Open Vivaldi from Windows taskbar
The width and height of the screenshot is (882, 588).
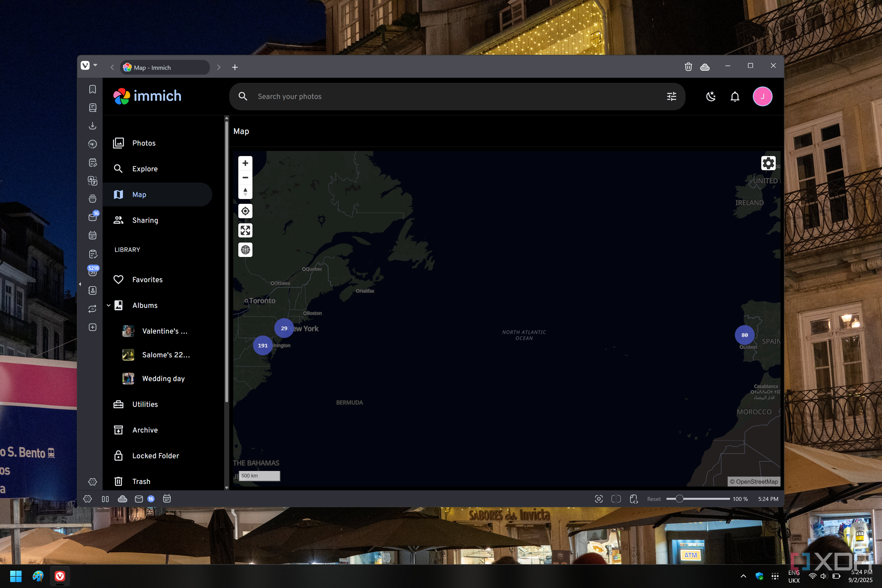click(60, 576)
